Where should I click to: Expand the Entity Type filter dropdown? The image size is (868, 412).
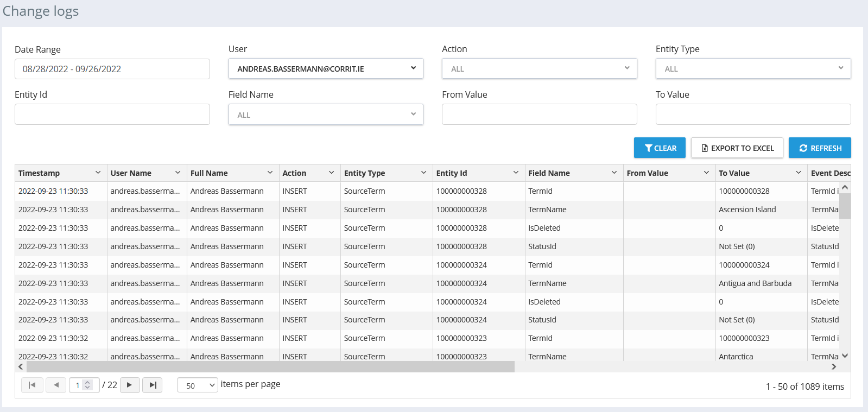pos(753,69)
